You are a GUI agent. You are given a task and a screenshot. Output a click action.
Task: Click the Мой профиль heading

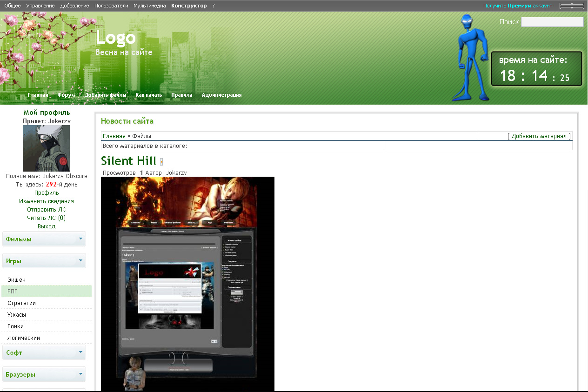tap(47, 113)
